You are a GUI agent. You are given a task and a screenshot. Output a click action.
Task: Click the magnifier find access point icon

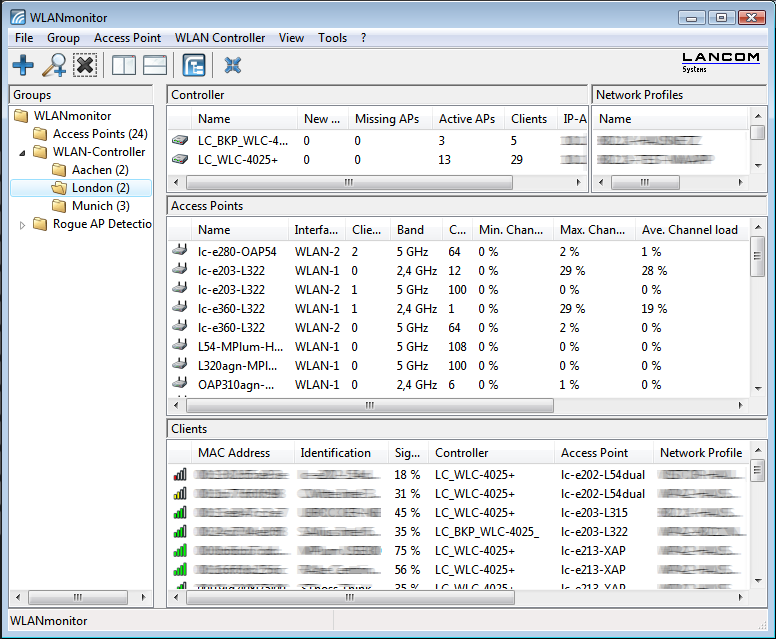click(x=54, y=66)
